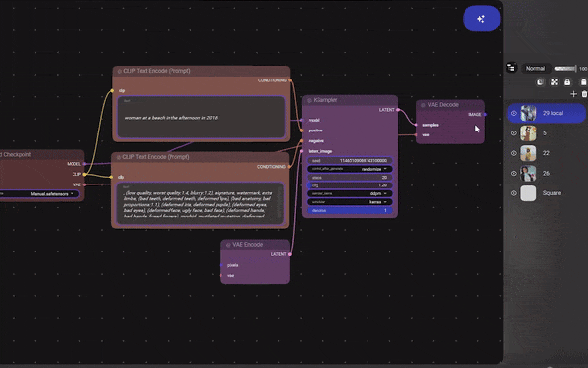Screen dimensions: 588x368
Task: Click the KSampler cfg value slider
Action: pos(350,185)
